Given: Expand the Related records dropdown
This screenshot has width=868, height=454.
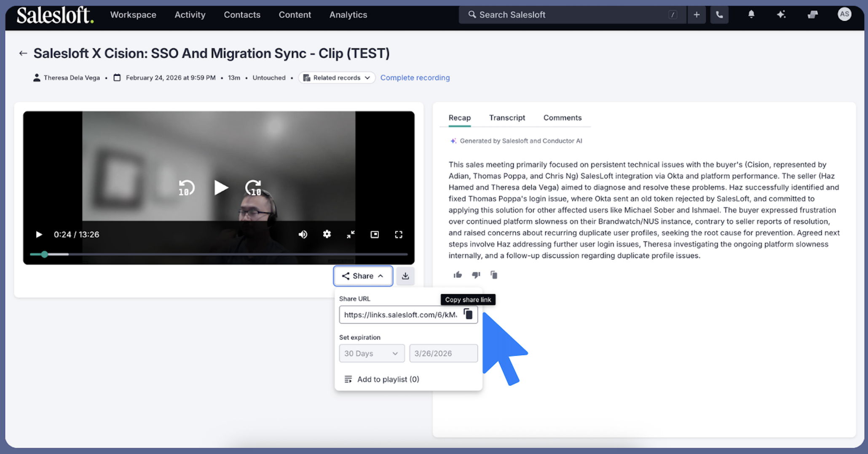Looking at the screenshot, I should 337,77.
